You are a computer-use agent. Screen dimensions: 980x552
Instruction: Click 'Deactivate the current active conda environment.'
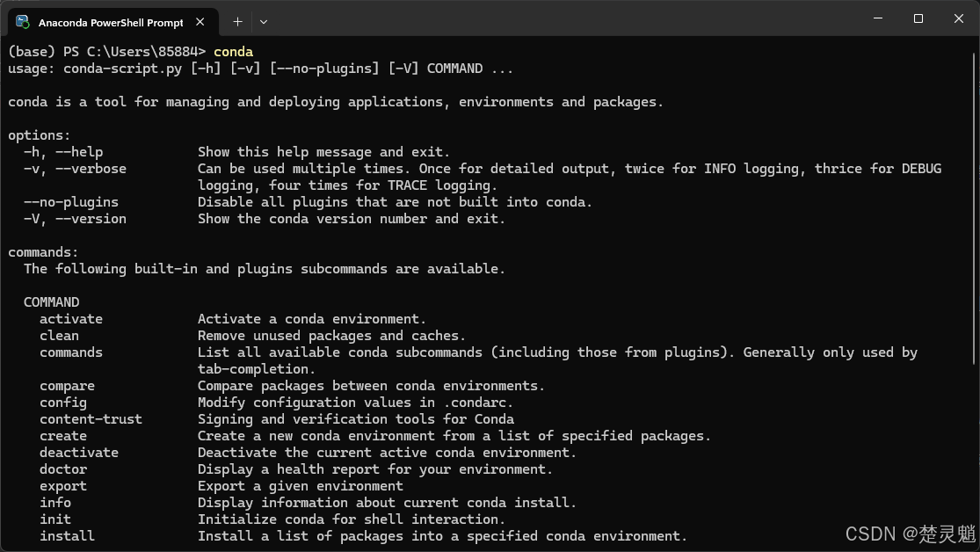387,453
